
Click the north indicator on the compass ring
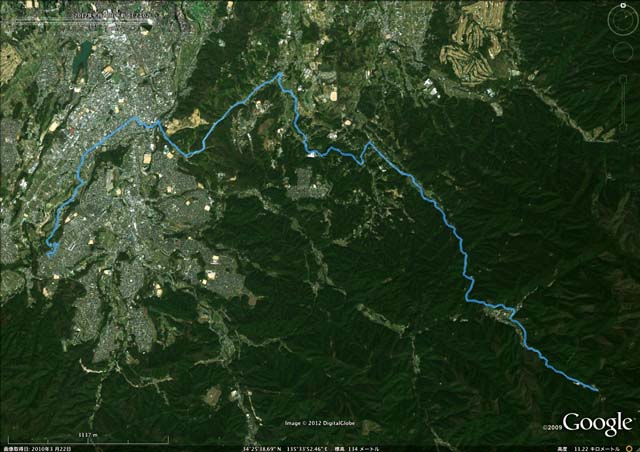click(x=623, y=5)
